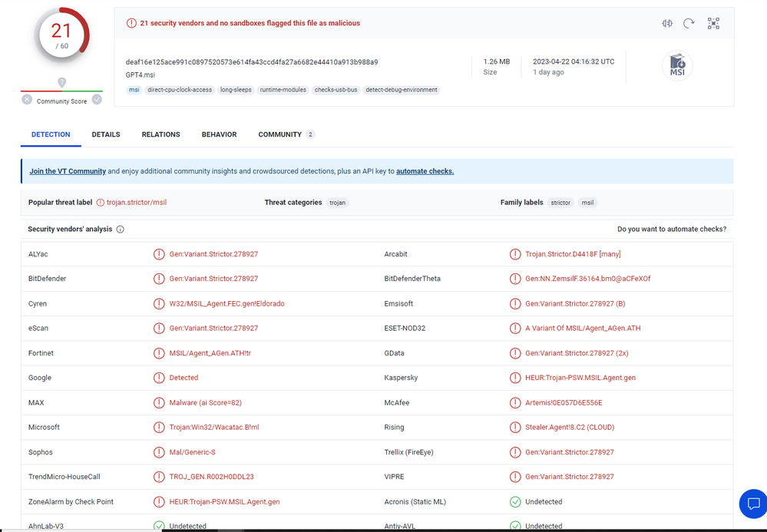Click the alert icon next to trojan.strictor/msil

(x=101, y=203)
